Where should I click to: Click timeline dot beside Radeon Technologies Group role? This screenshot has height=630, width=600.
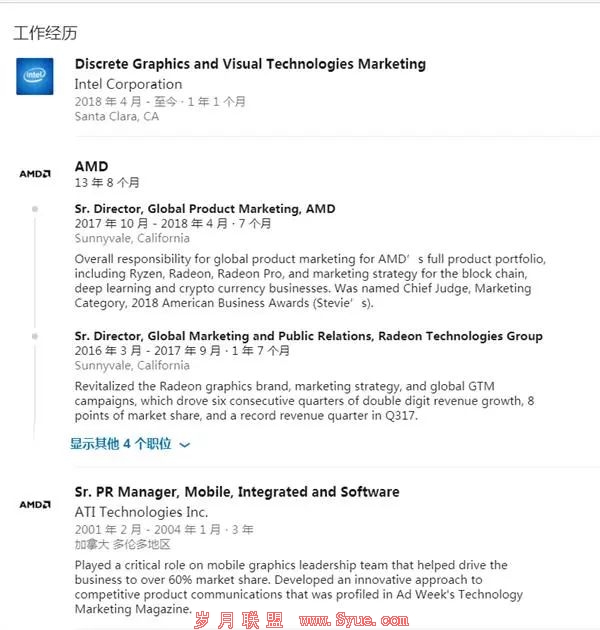35,336
